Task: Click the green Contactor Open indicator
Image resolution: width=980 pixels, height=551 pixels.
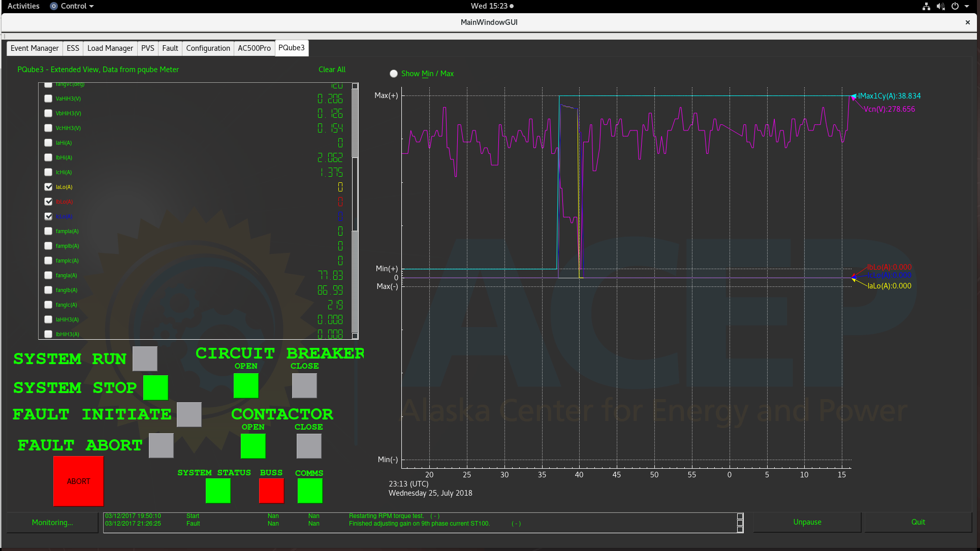Action: pos(253,446)
